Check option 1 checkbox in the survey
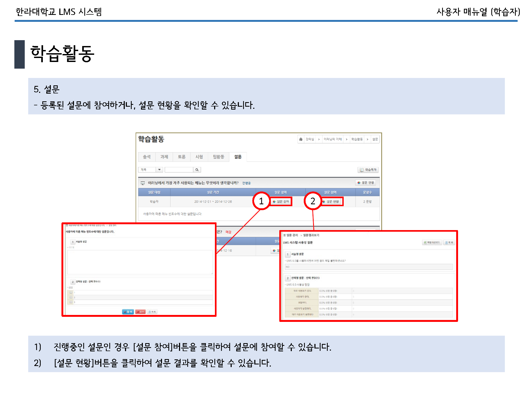 [x=71, y=292]
